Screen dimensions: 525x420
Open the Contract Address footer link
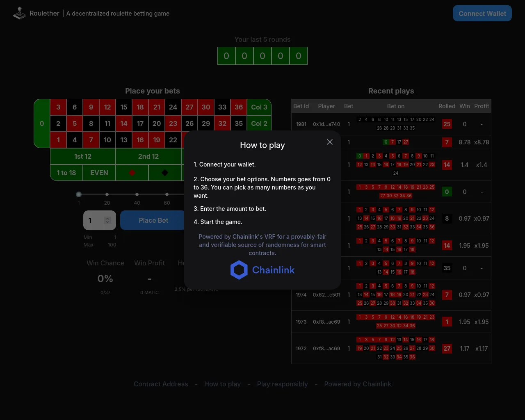[x=161, y=384]
